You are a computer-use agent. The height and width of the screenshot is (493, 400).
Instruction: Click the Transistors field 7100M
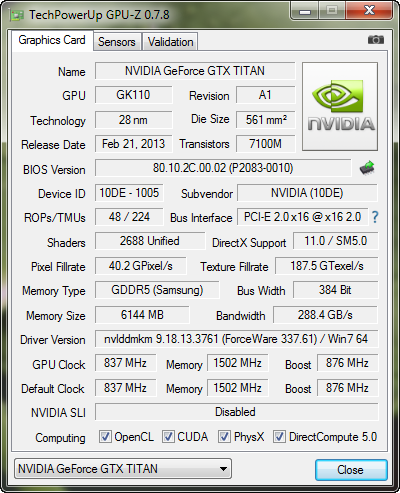(x=266, y=144)
